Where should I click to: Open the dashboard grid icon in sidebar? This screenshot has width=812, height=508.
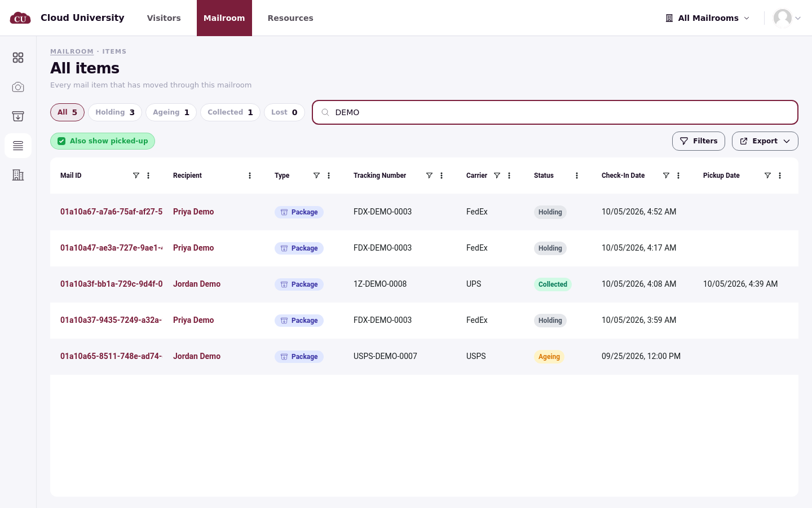click(18, 58)
